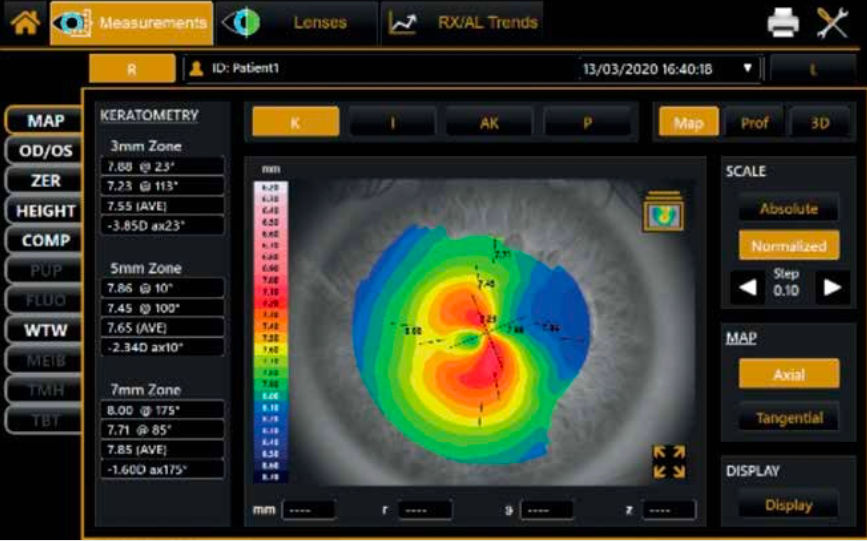Click the map overlay thumbnail icon
The height and width of the screenshot is (541, 867).
[663, 211]
